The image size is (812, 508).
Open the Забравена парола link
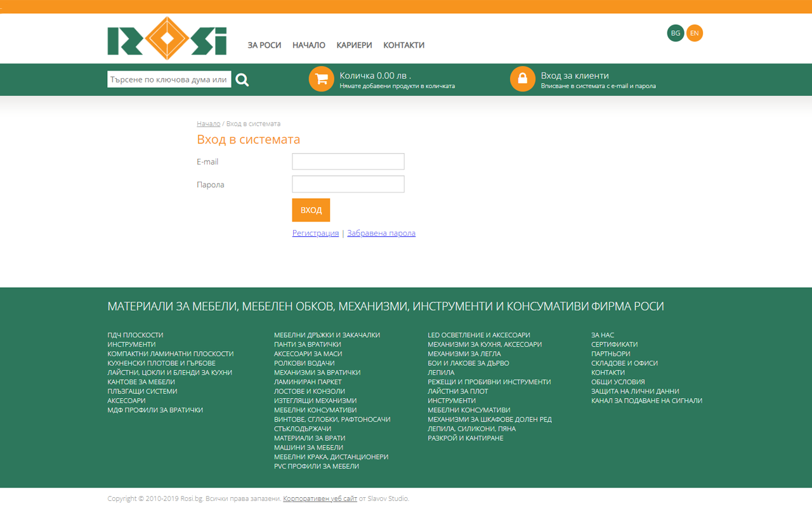(381, 233)
